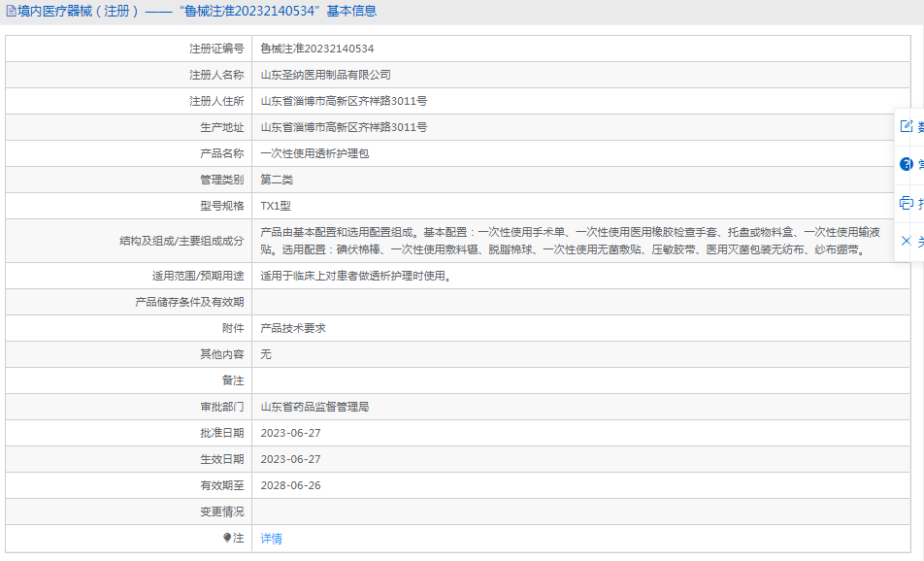Click the X close icon in the side panel
The height and width of the screenshot is (561, 924).
pyautogui.click(x=907, y=241)
